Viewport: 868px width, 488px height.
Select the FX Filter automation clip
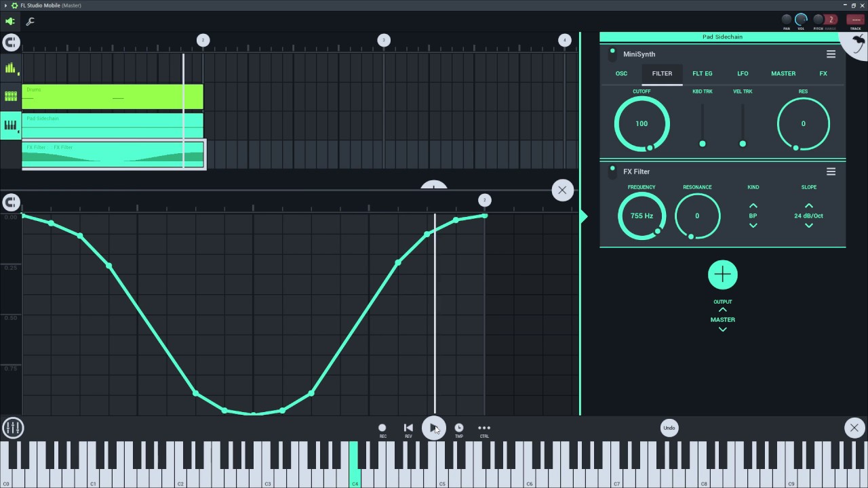click(x=114, y=155)
